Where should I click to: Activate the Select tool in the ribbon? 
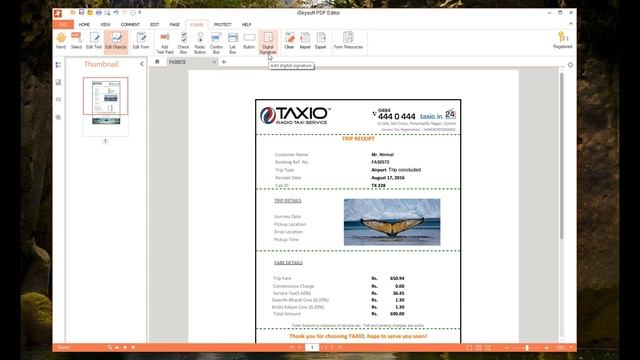coord(76,41)
